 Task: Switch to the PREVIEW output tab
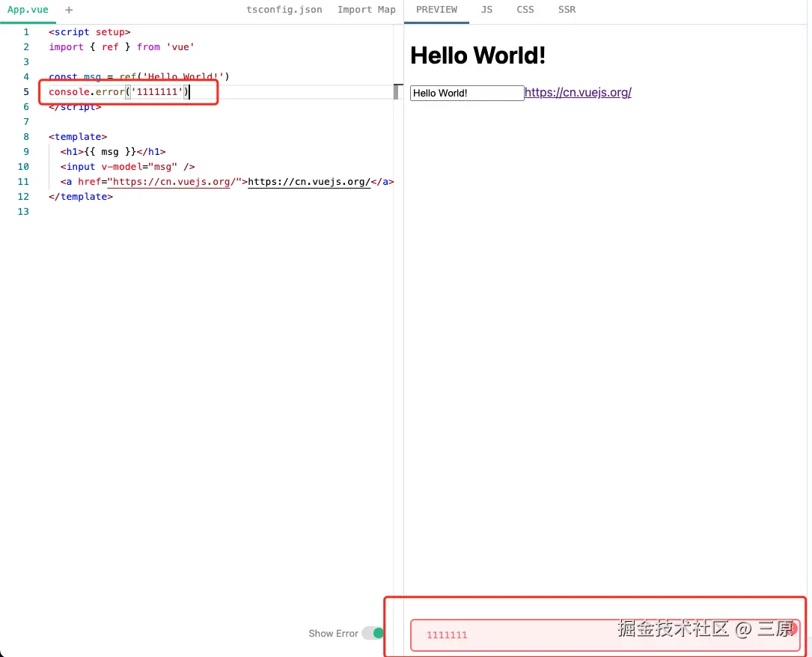(x=436, y=10)
